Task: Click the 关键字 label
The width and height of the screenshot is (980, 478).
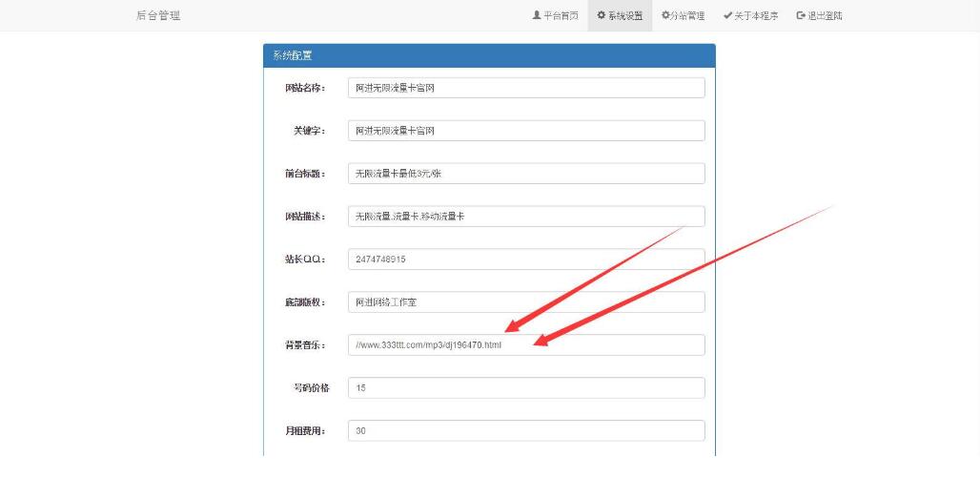Action: [310, 131]
